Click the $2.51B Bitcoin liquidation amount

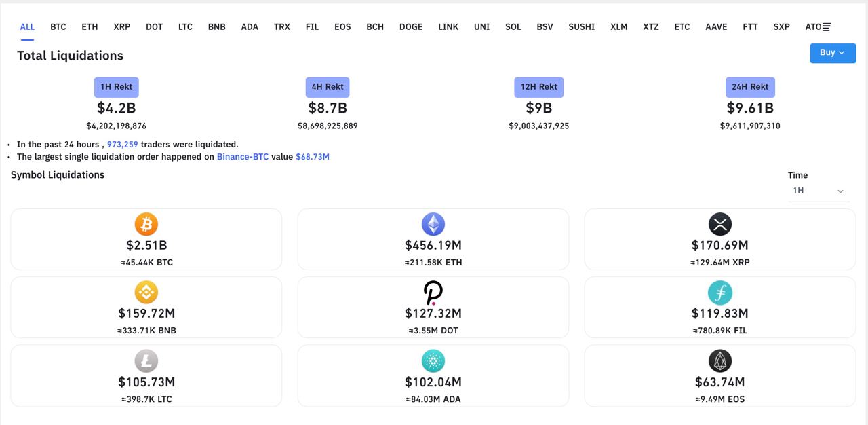(x=146, y=245)
